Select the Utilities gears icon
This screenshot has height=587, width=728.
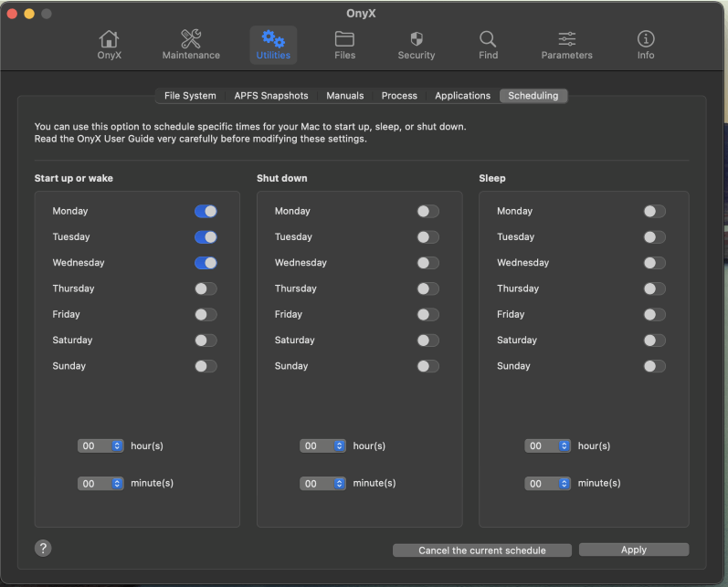(273, 45)
